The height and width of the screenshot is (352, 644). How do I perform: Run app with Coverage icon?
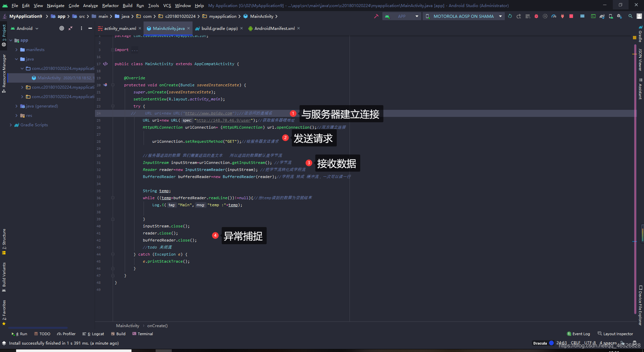pyautogui.click(x=545, y=16)
